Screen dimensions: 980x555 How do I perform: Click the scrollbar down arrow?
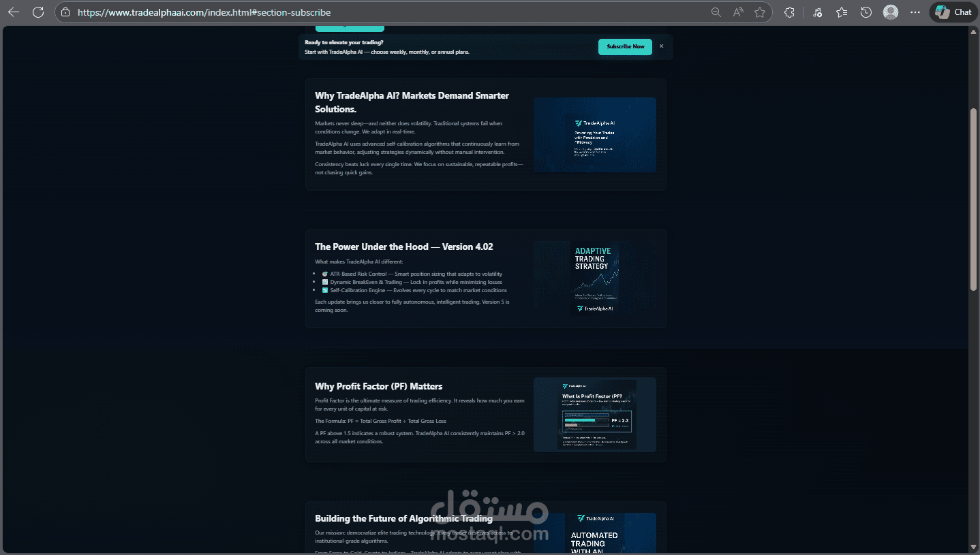click(974, 546)
